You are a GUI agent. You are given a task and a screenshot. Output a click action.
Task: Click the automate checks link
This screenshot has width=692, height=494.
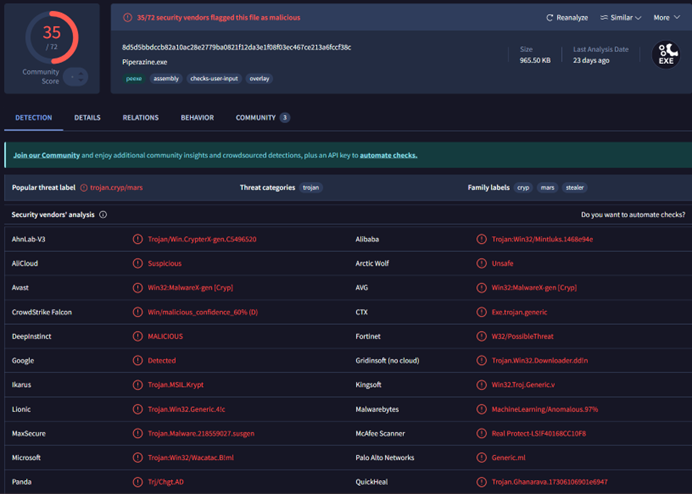point(388,155)
